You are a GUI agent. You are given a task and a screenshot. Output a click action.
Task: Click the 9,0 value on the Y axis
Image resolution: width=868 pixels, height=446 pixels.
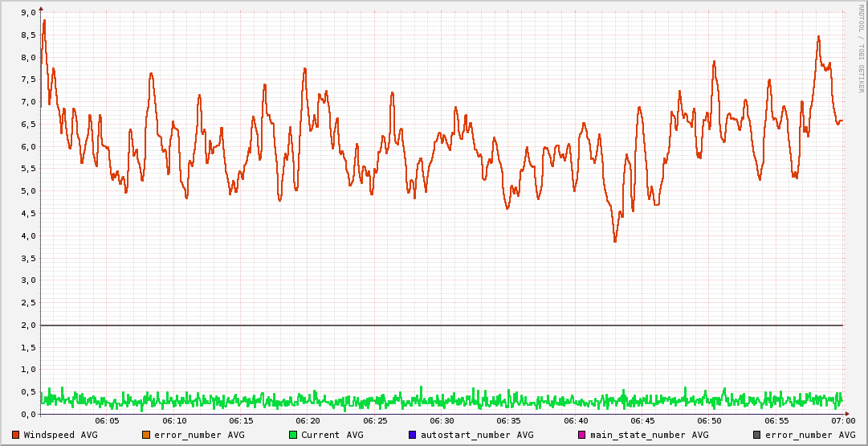pos(27,13)
